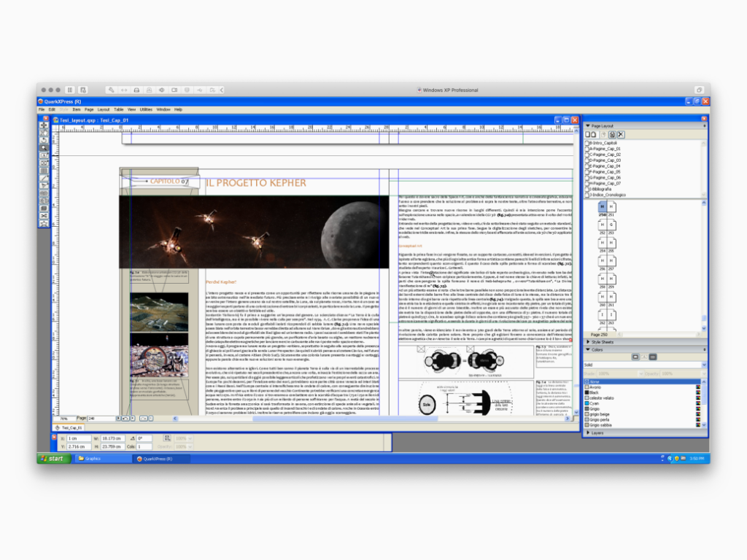
Task: Collapse the Colors palette section
Action: click(x=588, y=350)
